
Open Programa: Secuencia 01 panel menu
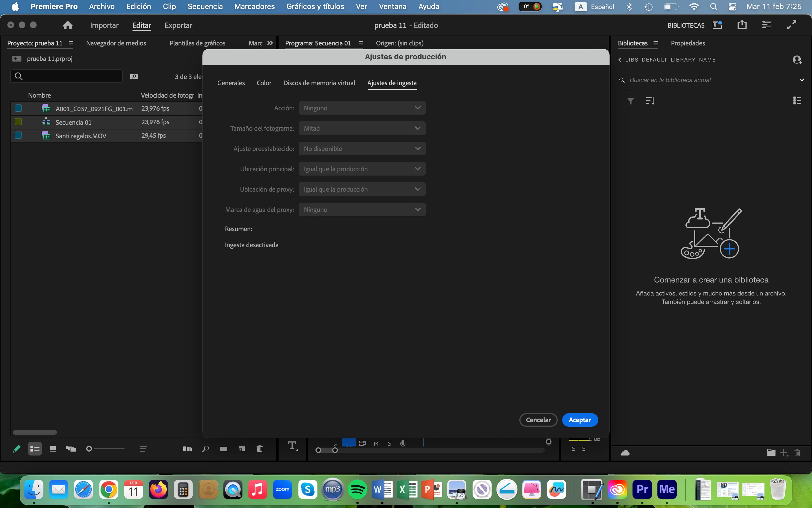tap(361, 43)
